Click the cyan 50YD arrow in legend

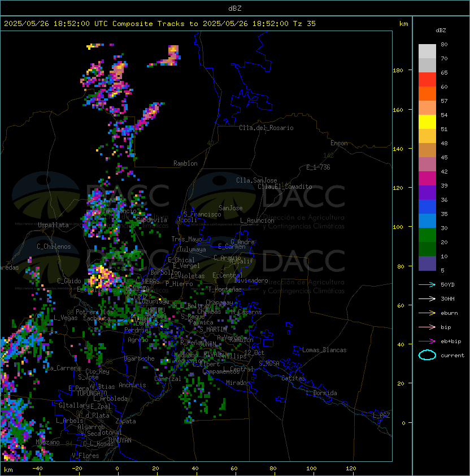click(427, 284)
